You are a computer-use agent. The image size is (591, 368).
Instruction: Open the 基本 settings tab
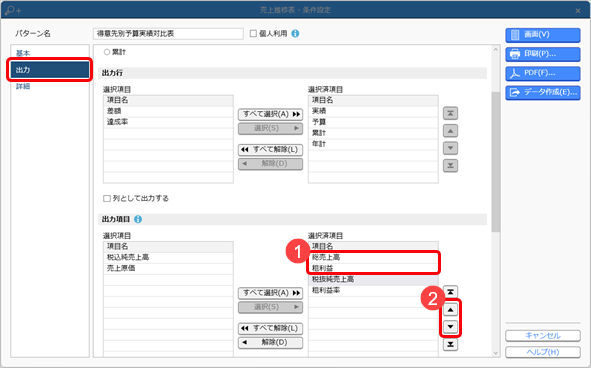coord(50,53)
